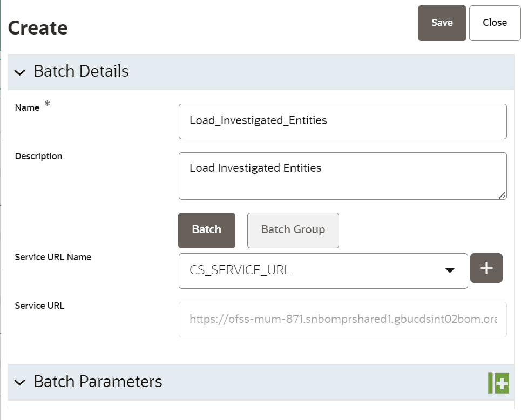This screenshot has height=420, width=521.
Task: Close the Create dialog
Action: click(x=495, y=23)
